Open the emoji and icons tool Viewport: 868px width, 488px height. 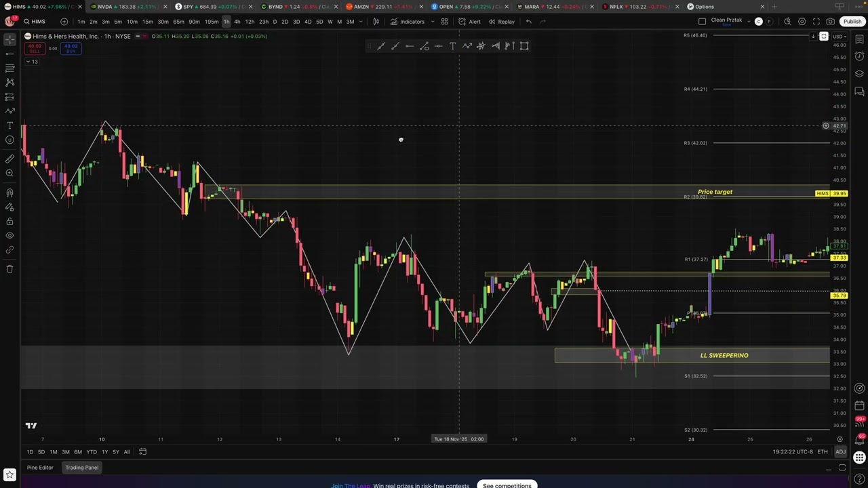(9, 140)
